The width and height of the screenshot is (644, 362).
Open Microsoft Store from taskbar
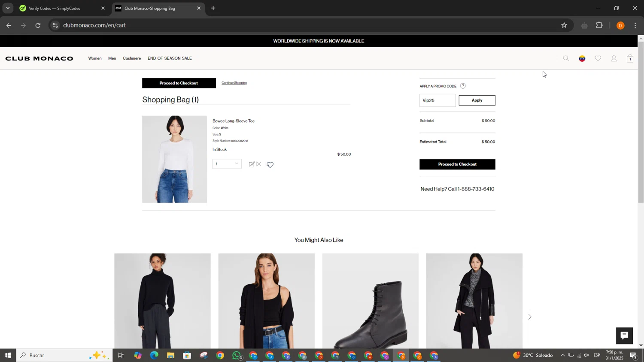tap(187, 356)
